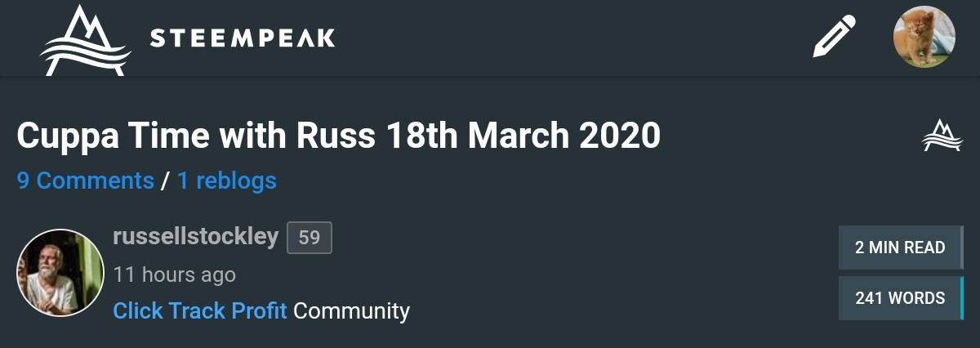Open the 9 Comments link

point(86,181)
